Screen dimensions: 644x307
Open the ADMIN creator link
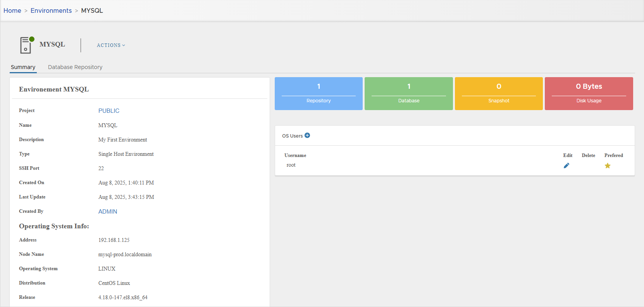(108, 212)
